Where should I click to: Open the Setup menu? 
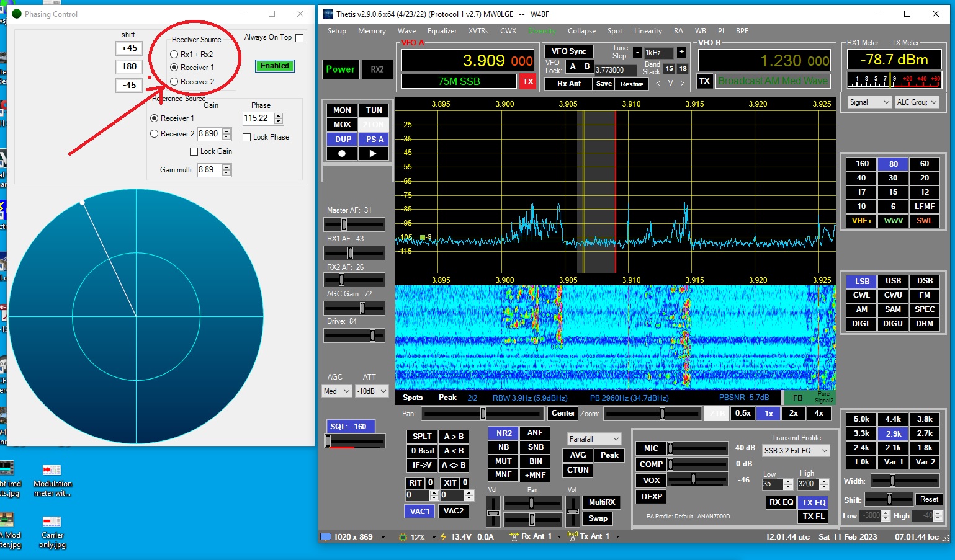pos(337,31)
